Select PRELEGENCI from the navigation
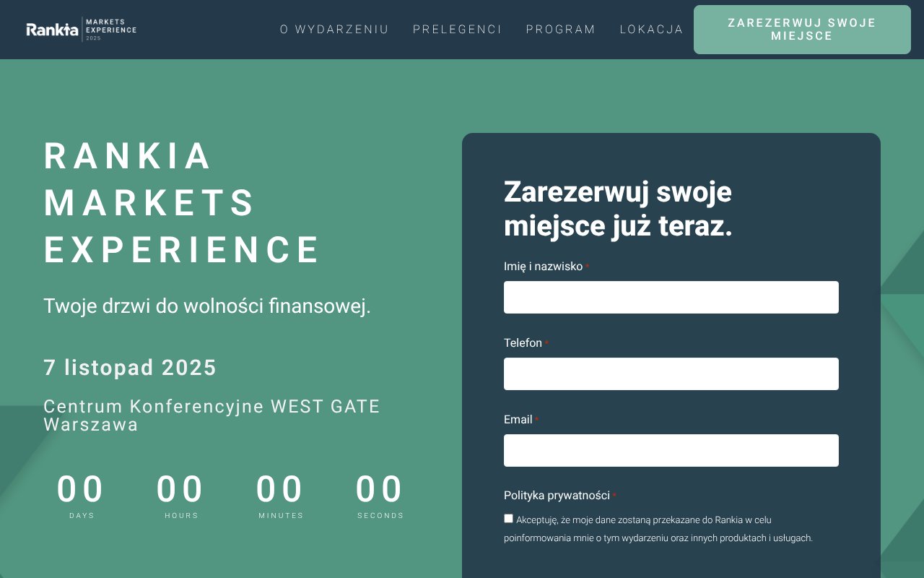The width and height of the screenshot is (924, 578). [457, 30]
